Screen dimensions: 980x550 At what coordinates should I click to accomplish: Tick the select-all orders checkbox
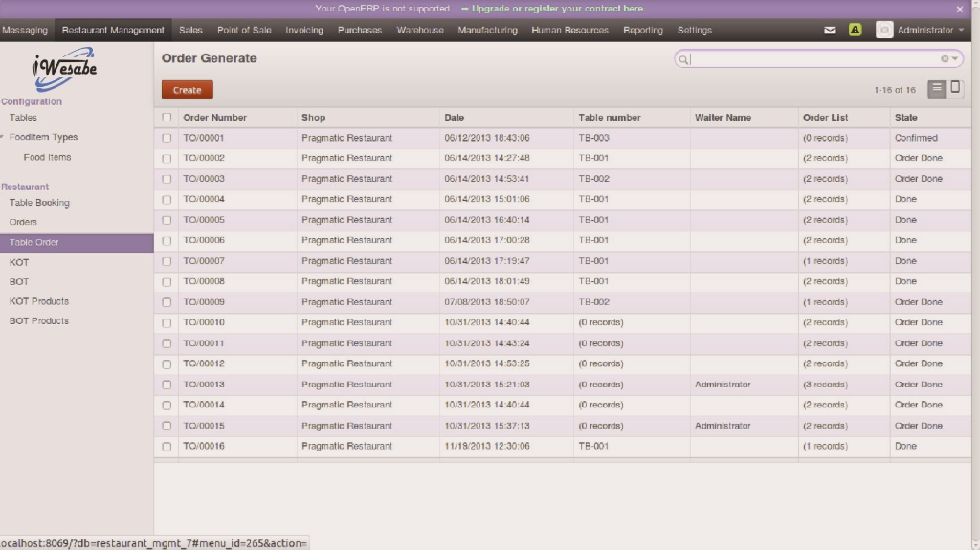167,118
